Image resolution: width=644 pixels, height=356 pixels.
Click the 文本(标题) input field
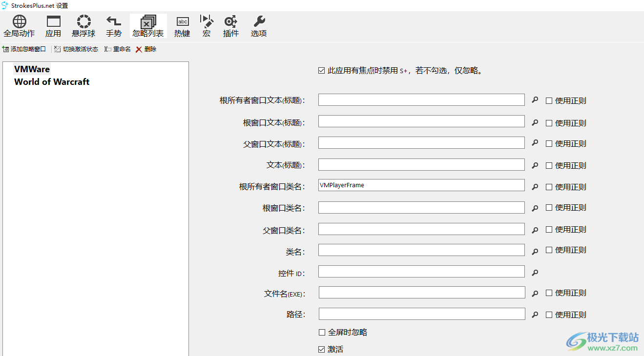pos(421,164)
